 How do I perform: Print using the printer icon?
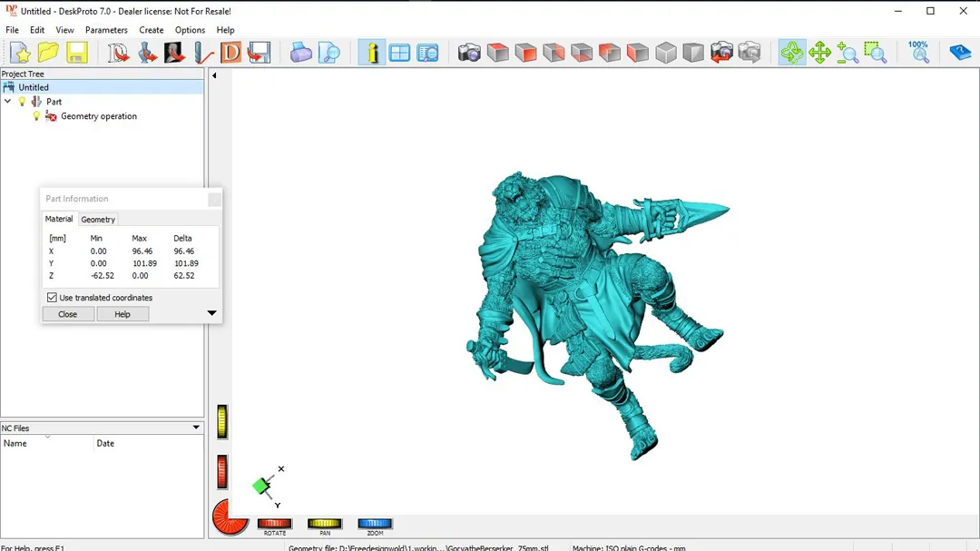[300, 53]
